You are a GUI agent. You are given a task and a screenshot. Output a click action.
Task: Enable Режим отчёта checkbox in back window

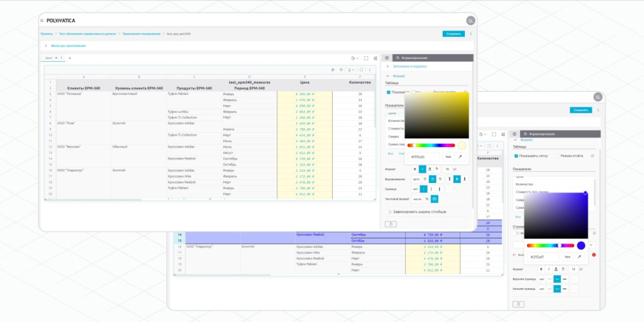557,156
